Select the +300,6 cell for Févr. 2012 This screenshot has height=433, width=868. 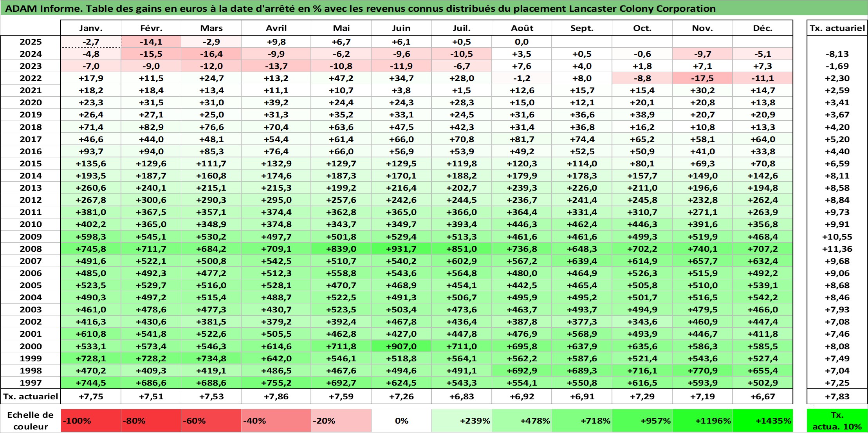pos(151,200)
